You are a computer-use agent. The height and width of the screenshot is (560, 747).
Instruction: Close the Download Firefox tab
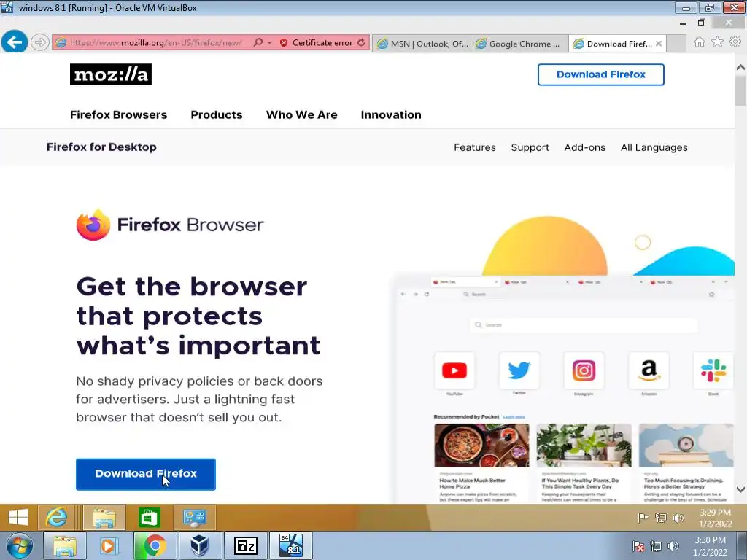659,44
